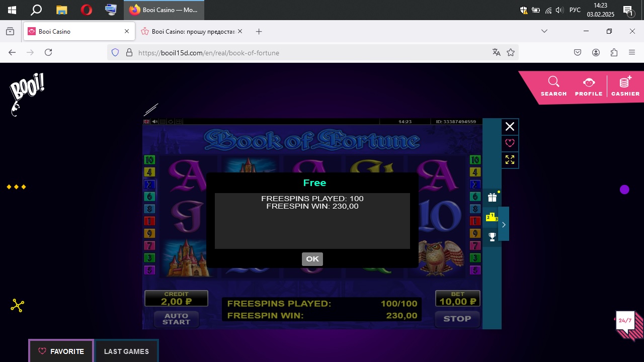Select payline 10 on the left side

149,160
